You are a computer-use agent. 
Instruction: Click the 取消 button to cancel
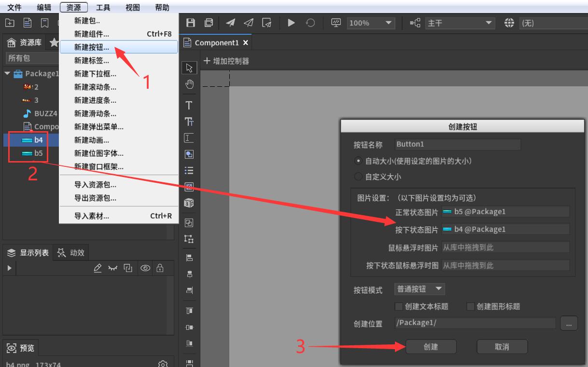502,346
